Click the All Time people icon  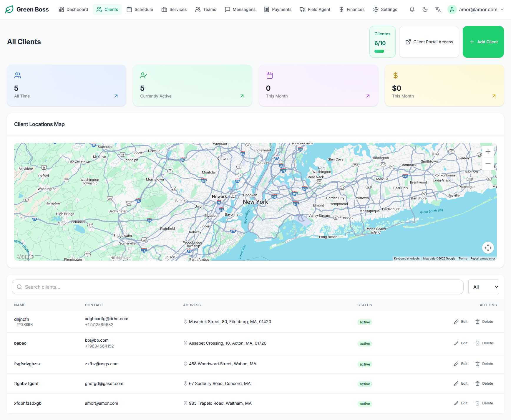[18, 75]
